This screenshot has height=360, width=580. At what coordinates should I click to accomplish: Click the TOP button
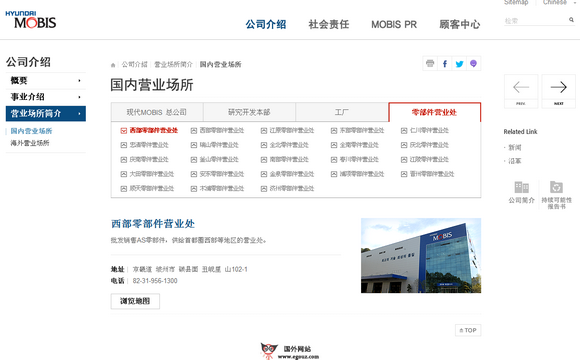coord(468,330)
